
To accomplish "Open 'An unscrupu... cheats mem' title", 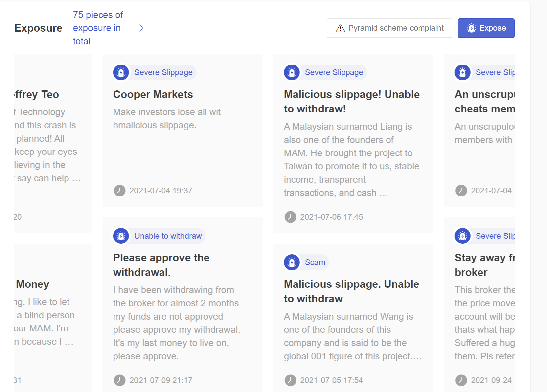I will click(x=484, y=102).
